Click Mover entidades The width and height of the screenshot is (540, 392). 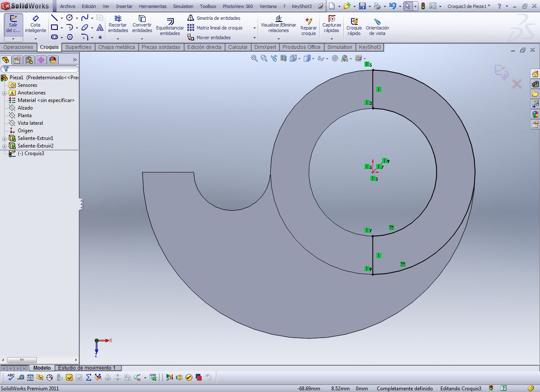pos(209,38)
